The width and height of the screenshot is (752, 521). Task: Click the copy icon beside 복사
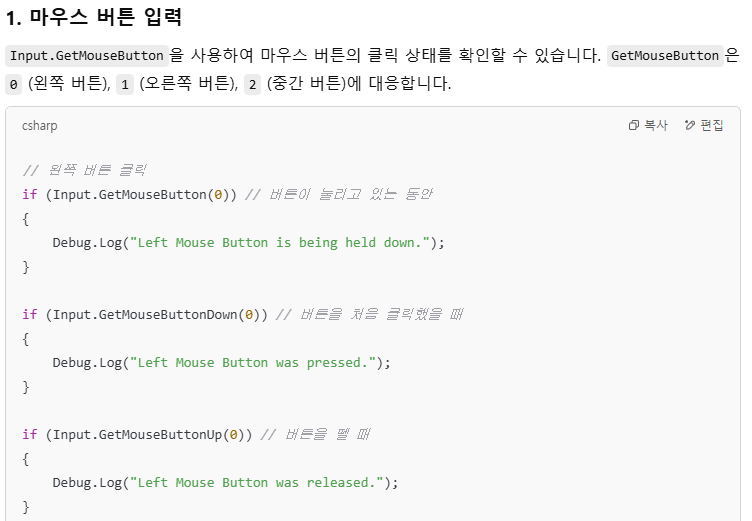tap(634, 125)
